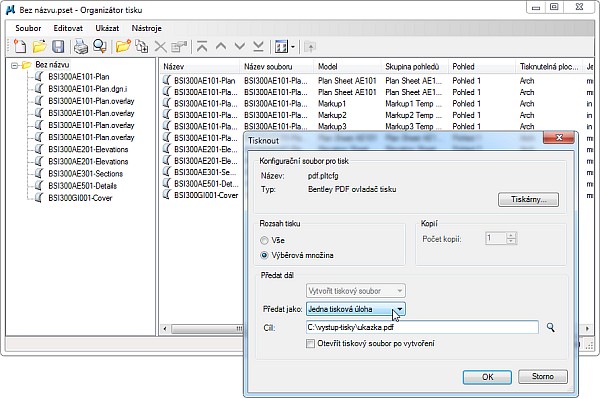Collapse the Bez názvu tree root
600x398 pixels.
click(15, 65)
